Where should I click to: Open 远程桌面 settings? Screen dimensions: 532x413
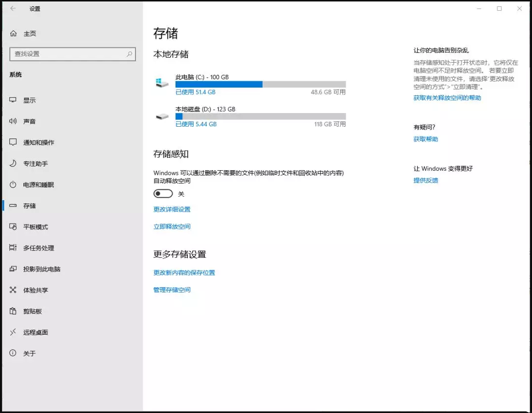(33, 332)
